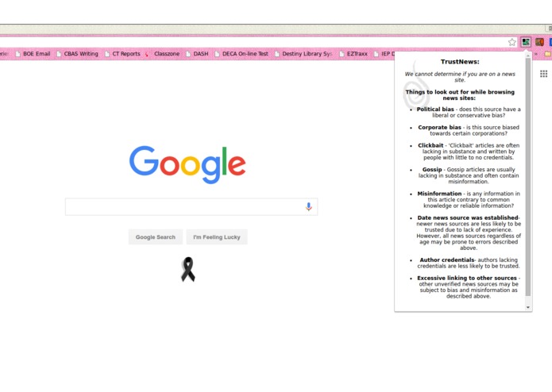The image size is (552, 392).
Task: Click the browser address bar
Action: (252, 42)
